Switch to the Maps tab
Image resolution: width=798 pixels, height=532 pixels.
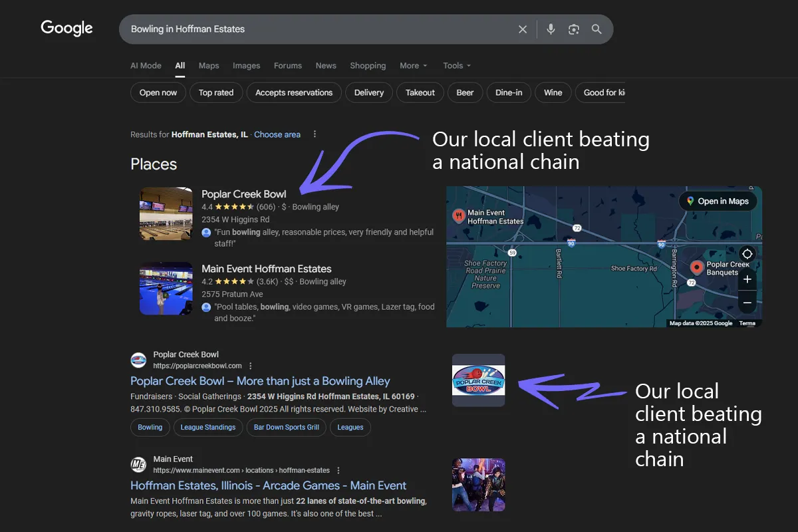[208, 65]
